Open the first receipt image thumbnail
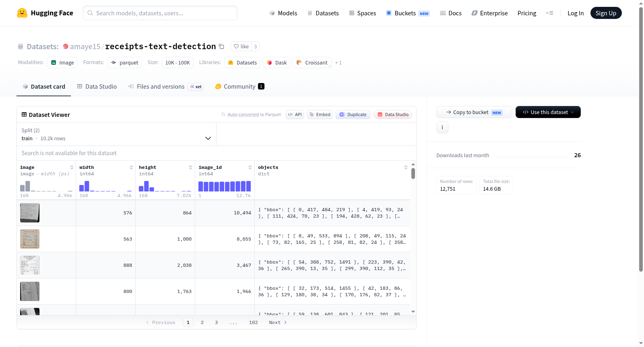The width and height of the screenshot is (644, 347). pos(30,213)
